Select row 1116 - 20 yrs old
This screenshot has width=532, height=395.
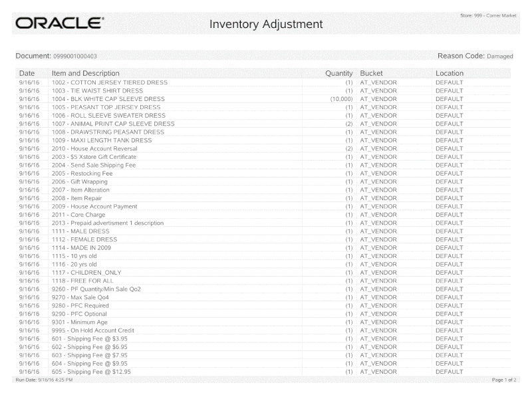[263, 264]
